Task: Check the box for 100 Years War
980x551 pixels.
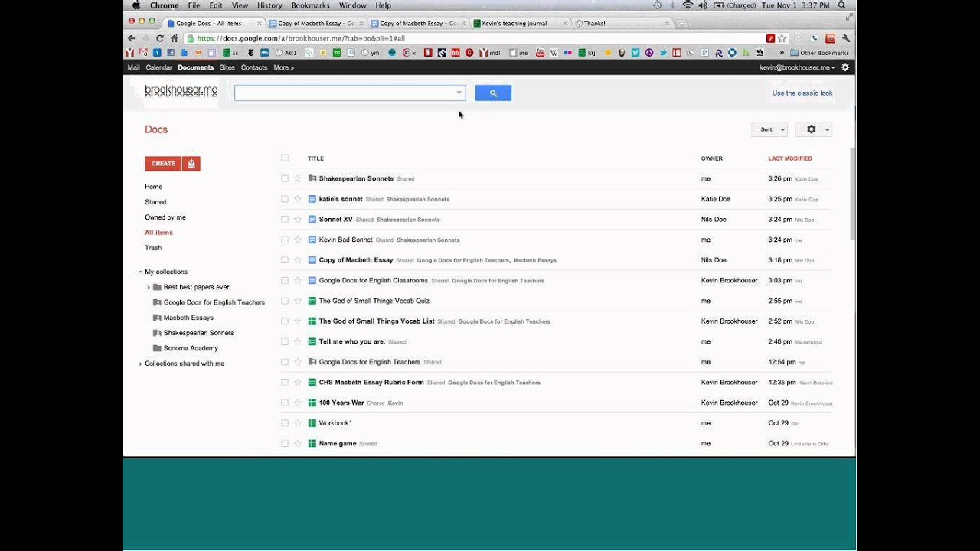Action: [x=285, y=403]
